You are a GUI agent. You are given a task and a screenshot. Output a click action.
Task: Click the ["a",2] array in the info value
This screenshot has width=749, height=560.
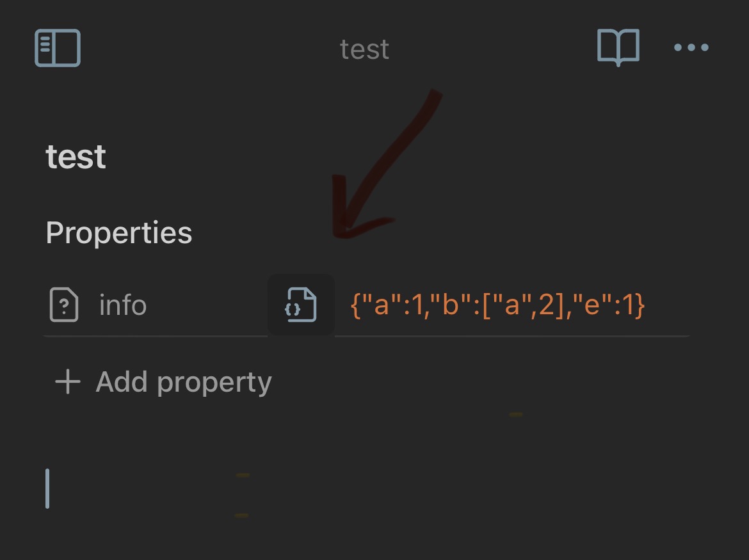coord(524,305)
